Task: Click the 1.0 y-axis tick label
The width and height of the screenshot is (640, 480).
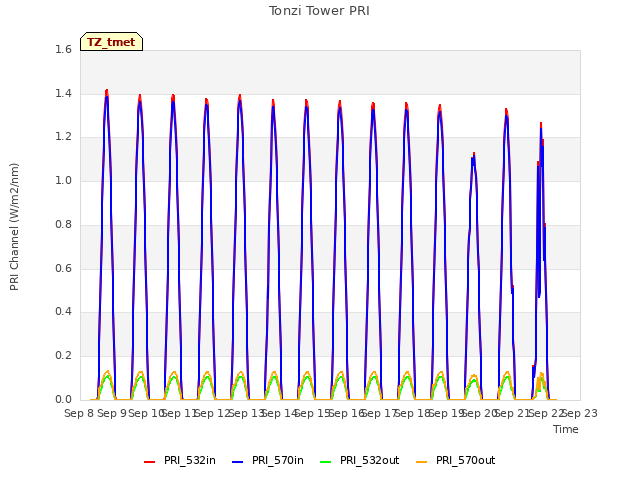Action: pyautogui.click(x=63, y=180)
